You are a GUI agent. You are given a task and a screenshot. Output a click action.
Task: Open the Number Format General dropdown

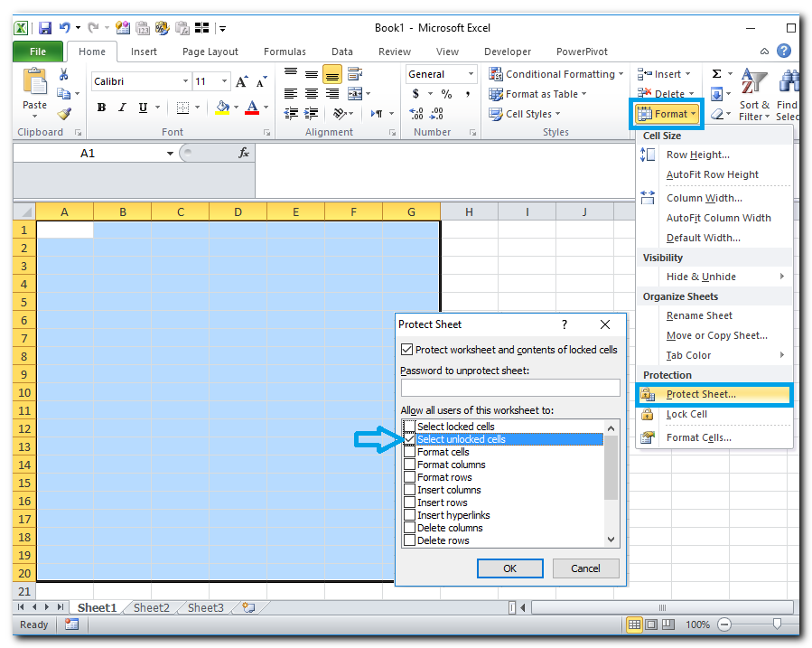pos(470,74)
